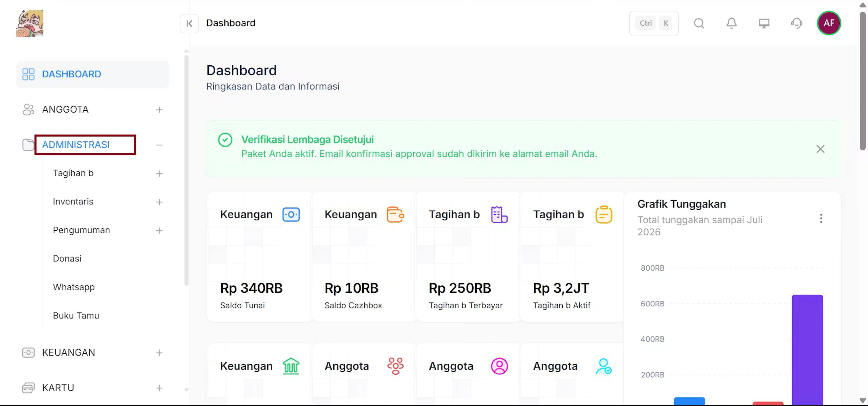Open the KARTU menu
The width and height of the screenshot is (868, 406).
[58, 388]
